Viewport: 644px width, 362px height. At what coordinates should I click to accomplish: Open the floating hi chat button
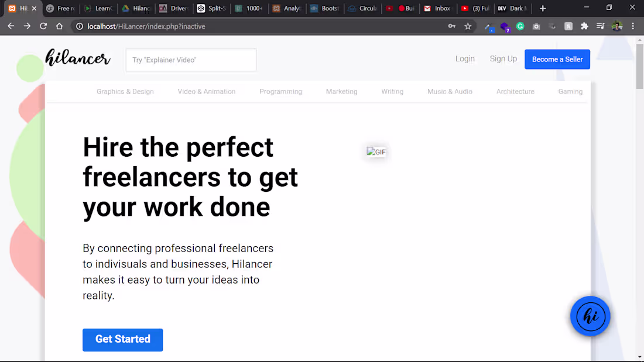tap(590, 316)
